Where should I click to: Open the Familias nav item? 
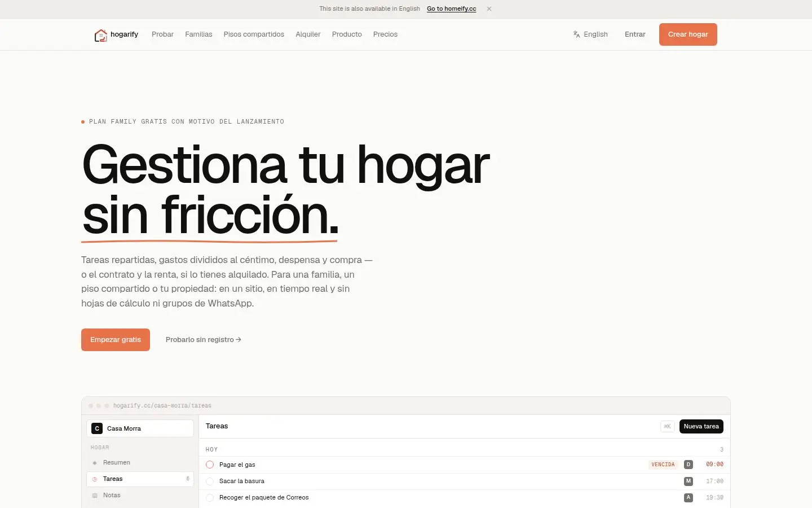pyautogui.click(x=198, y=34)
